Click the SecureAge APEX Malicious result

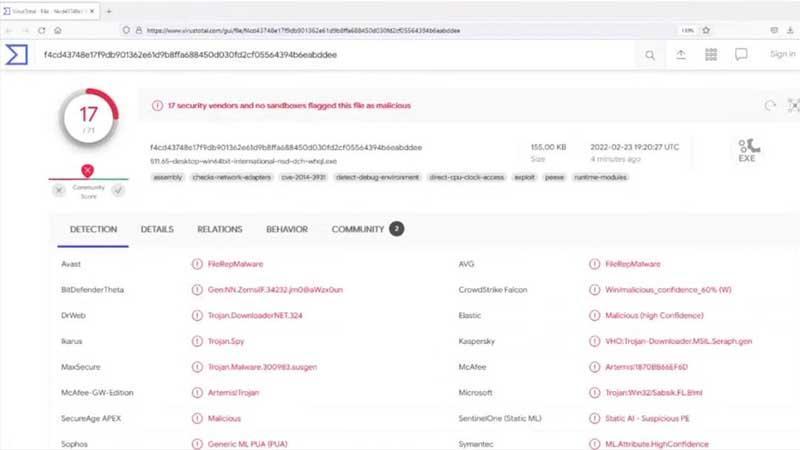[x=224, y=418]
